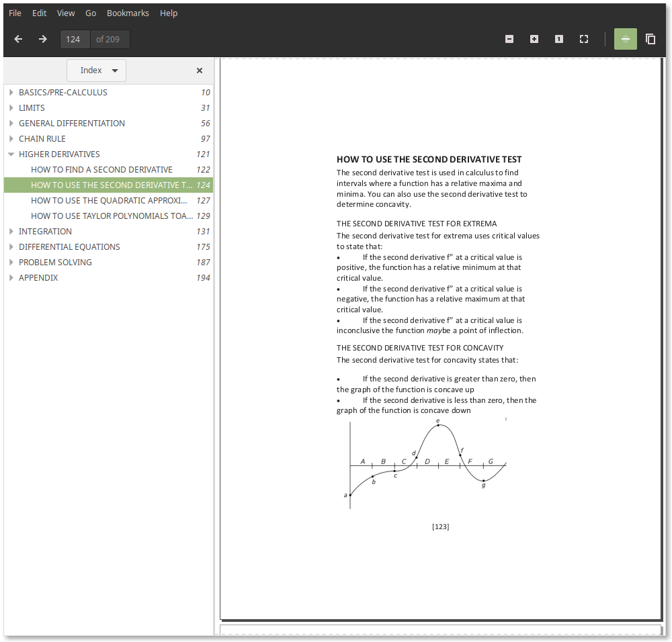This screenshot has height=642, width=672.
Task: Toggle dual page view
Action: pyautogui.click(x=650, y=39)
